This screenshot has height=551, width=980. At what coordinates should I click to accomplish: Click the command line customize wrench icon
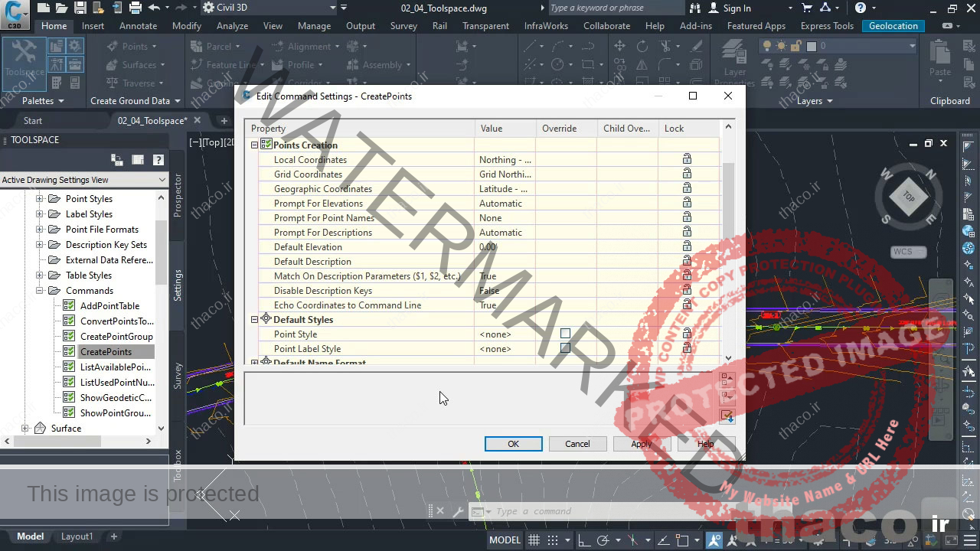(x=458, y=511)
